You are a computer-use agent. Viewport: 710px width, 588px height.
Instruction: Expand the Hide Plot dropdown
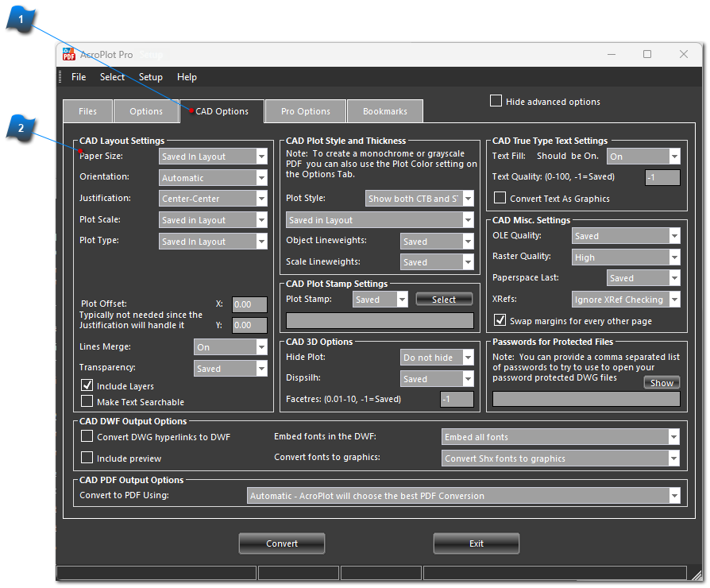[x=437, y=358]
